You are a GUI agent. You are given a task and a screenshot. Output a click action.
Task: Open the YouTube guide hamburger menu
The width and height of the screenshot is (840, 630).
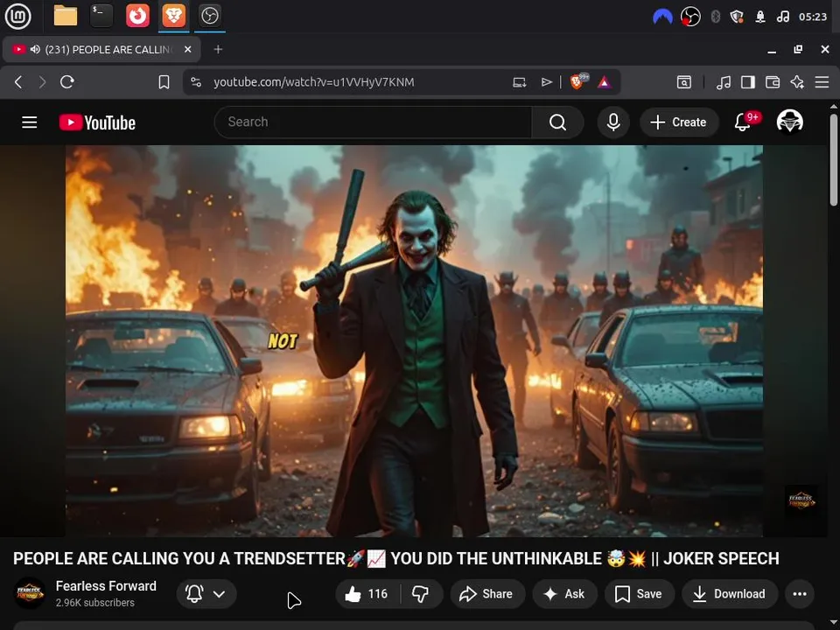(30, 122)
